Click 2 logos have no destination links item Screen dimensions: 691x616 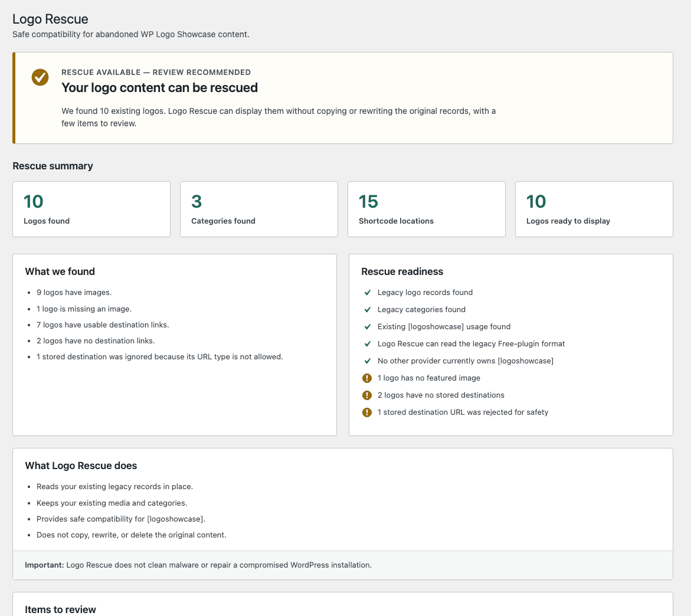click(96, 340)
